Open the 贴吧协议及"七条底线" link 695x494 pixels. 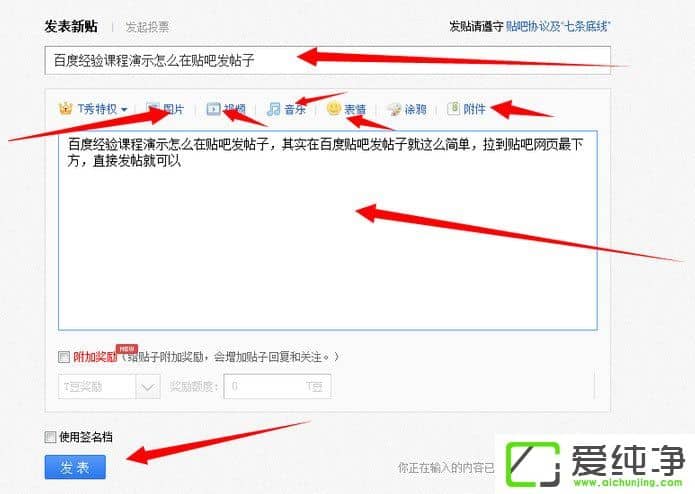tap(558, 26)
